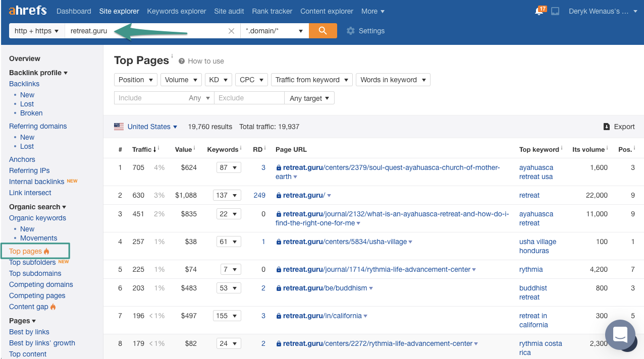Screen dimensions: 644x359
Task: Collapse the Organic search section
Action: (x=38, y=207)
